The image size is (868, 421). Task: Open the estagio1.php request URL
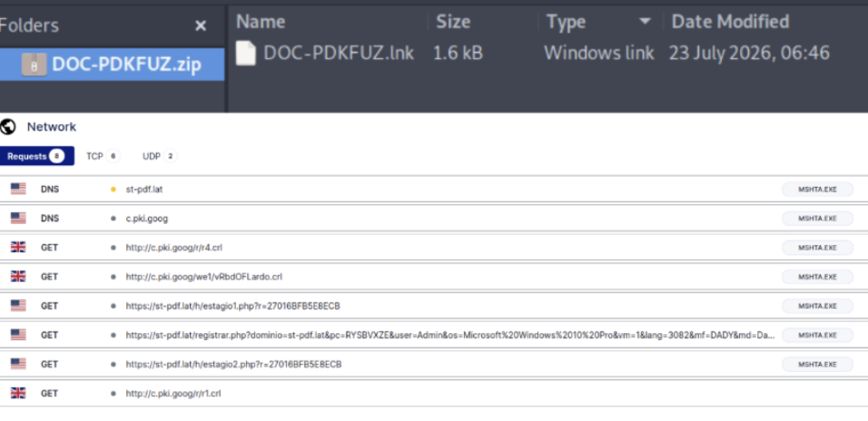click(232, 306)
